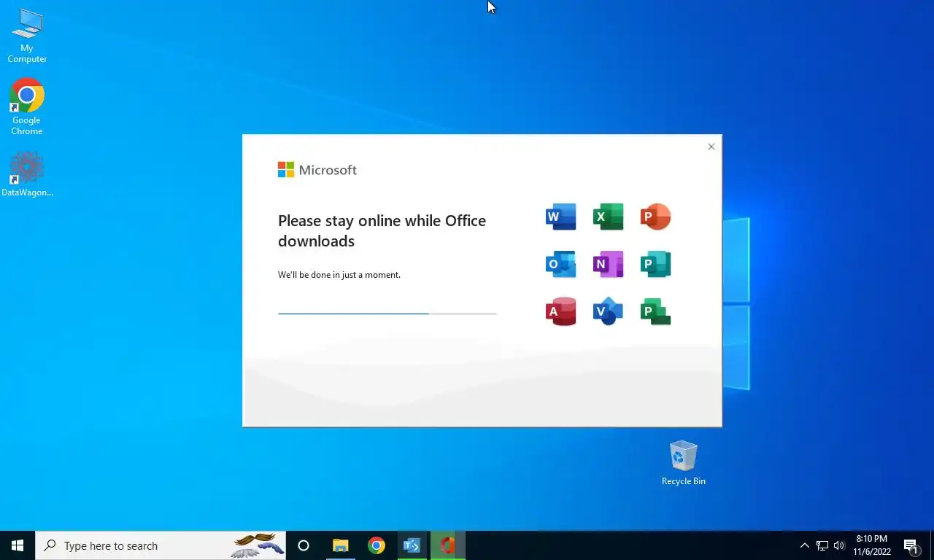
Task: Open File Explorer from taskbar
Action: coord(341,545)
